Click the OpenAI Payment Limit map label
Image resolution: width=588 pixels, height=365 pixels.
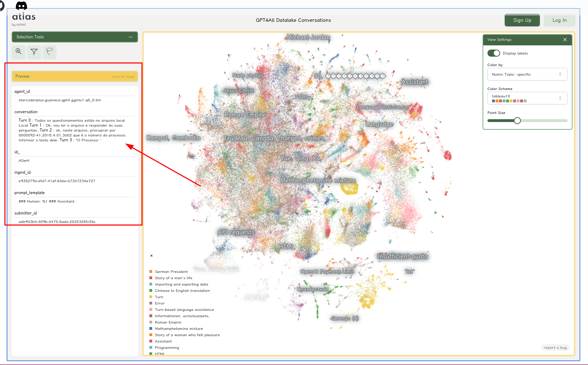click(x=327, y=271)
